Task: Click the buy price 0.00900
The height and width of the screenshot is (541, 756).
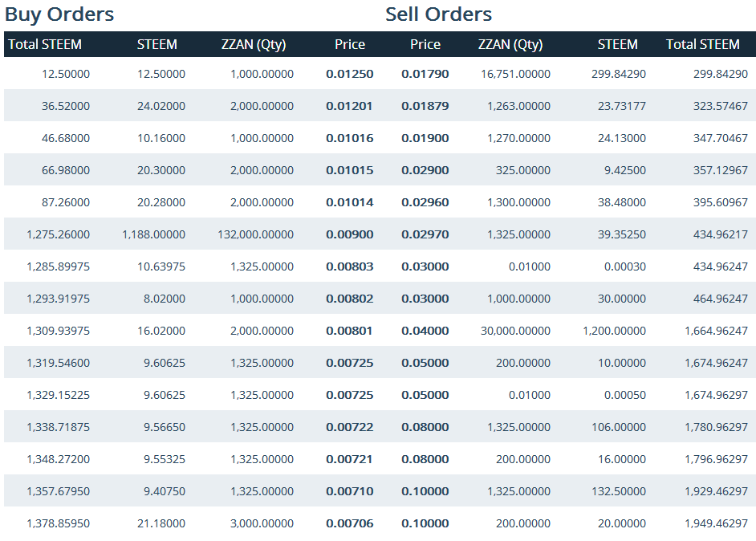Action: [x=350, y=234]
